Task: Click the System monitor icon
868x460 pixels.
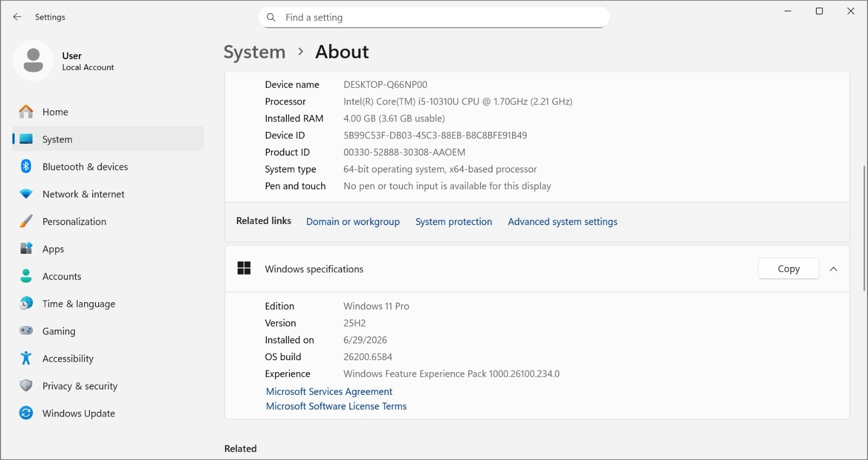Action: (26, 139)
